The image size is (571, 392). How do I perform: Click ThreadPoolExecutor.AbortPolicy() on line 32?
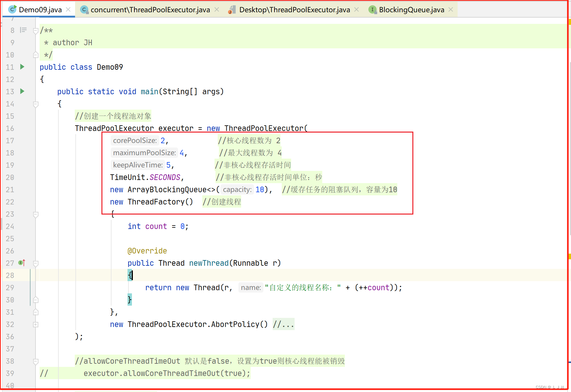(x=198, y=324)
